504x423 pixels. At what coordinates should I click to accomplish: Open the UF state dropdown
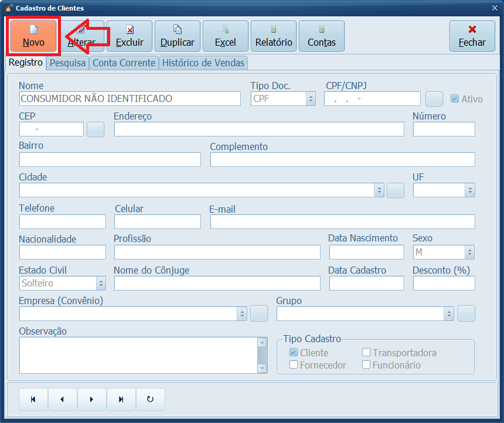470,190
